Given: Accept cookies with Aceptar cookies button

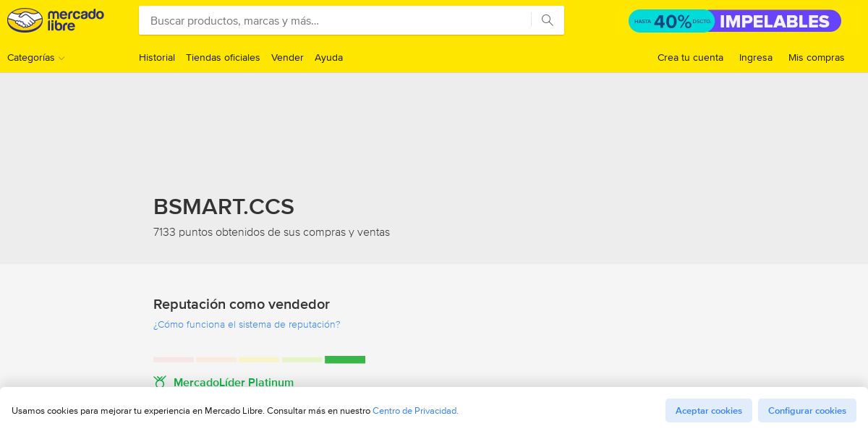Looking at the screenshot, I should [x=709, y=411].
